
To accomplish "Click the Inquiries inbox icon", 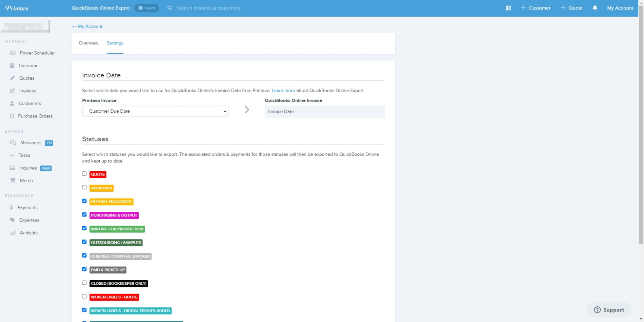I will pos(13,168).
